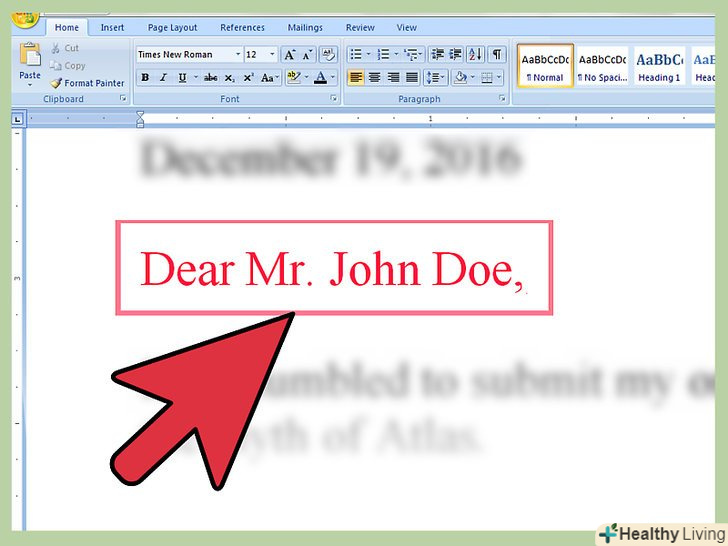Screen dimensions: 728x546
Task: Open the Times New Roman font dropdown
Action: pyautogui.click(x=238, y=55)
